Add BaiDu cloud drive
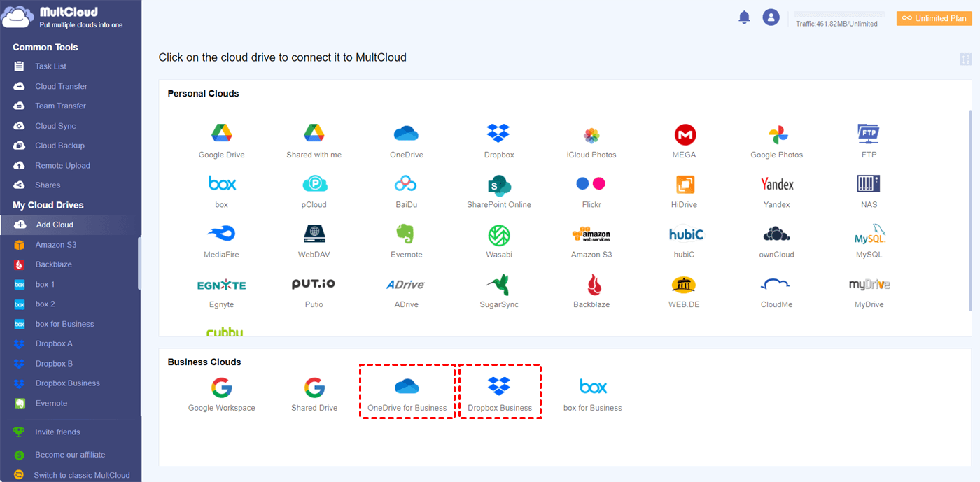This screenshot has height=482, width=980. click(x=407, y=191)
